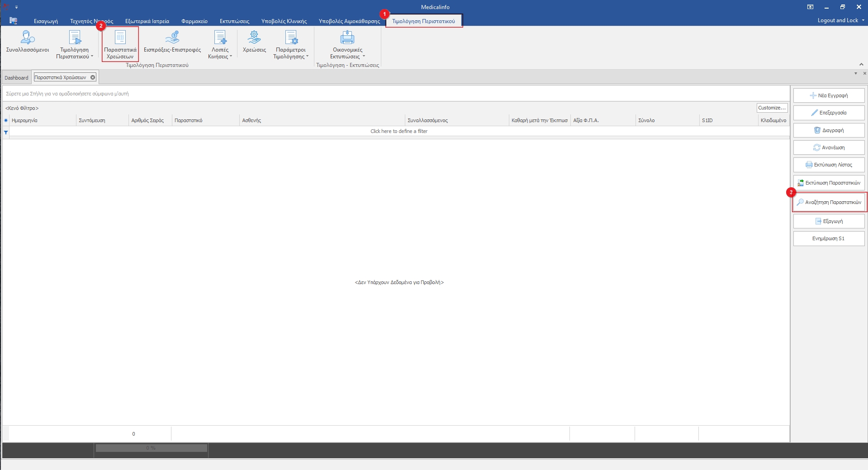Close the Παραστατικά Χρεώσεων document tab
The height and width of the screenshot is (470, 868).
[93, 77]
